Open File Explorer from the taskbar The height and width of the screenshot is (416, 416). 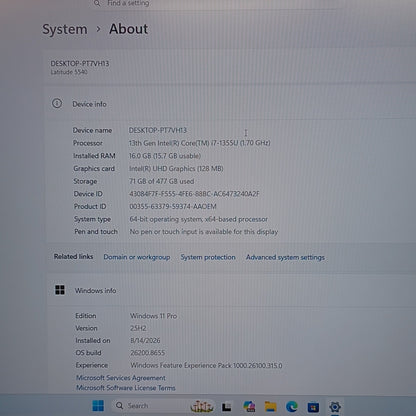[270, 406]
